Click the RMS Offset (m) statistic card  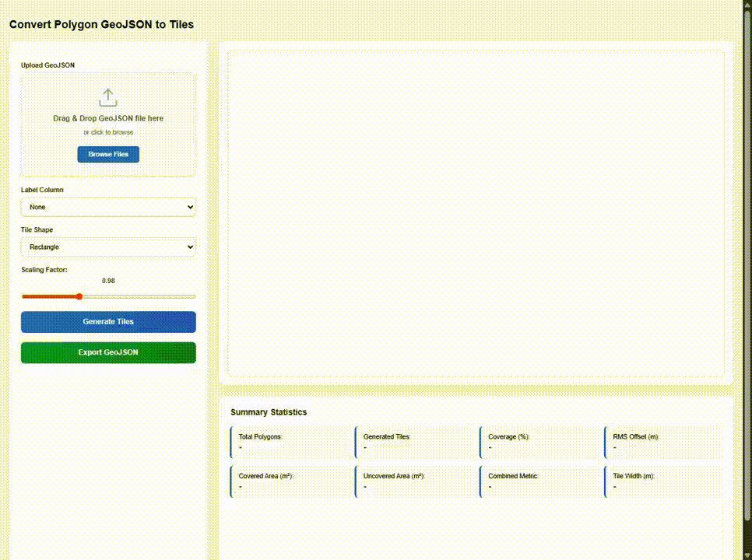[663, 442]
